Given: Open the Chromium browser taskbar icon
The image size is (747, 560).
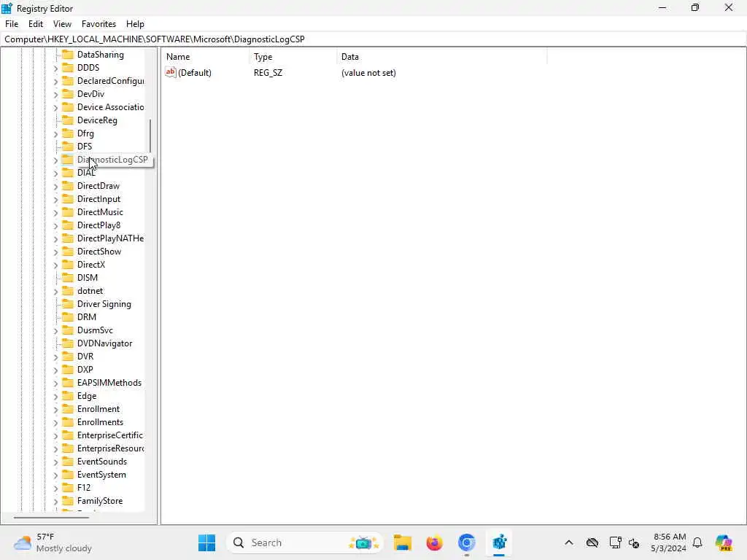Looking at the screenshot, I should [x=466, y=542].
